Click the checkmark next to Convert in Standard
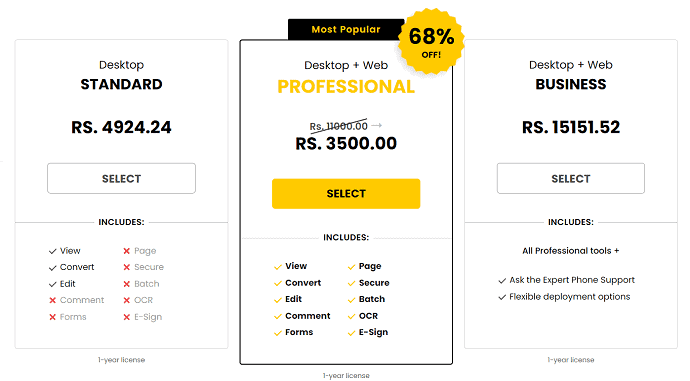The width and height of the screenshot is (690, 381). click(x=52, y=267)
